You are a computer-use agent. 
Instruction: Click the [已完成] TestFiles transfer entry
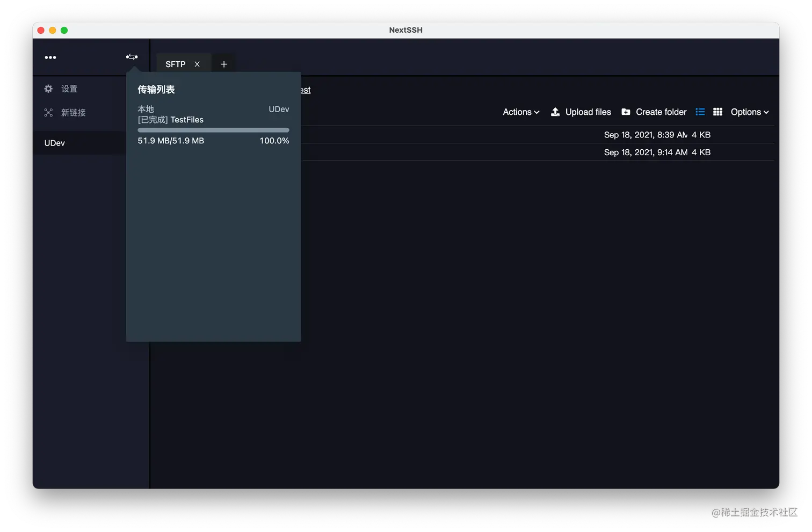tap(171, 120)
